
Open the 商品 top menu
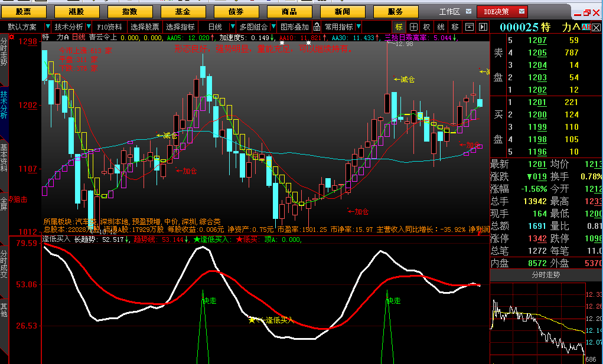point(289,12)
